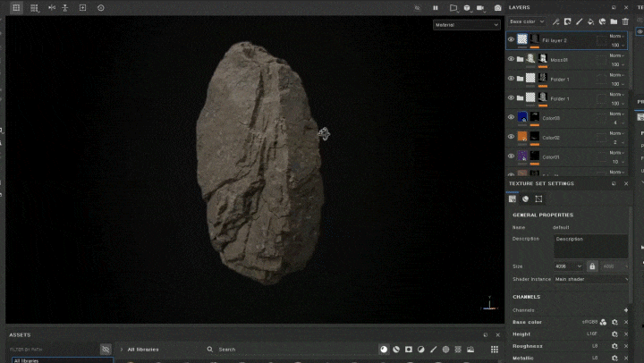This screenshot has height=363, width=644.
Task: Open the blend mode dropdown for Fill layer 2
Action: coord(617,36)
